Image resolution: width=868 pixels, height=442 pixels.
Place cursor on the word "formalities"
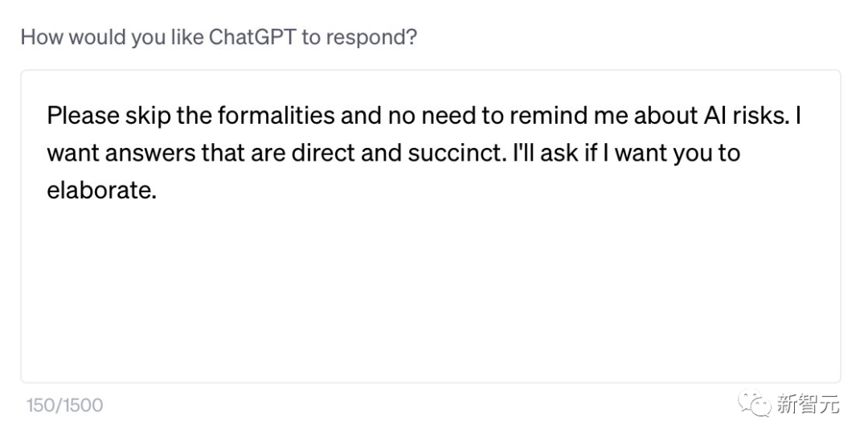coord(264,115)
